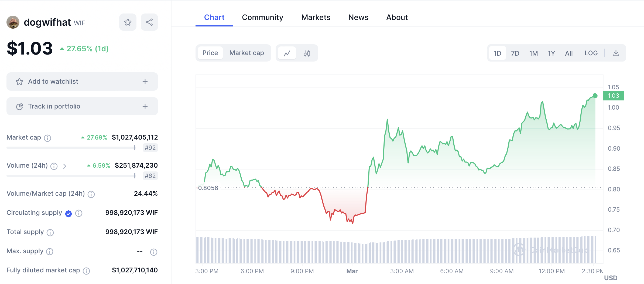Toggle chart to Market cap mode

click(246, 53)
